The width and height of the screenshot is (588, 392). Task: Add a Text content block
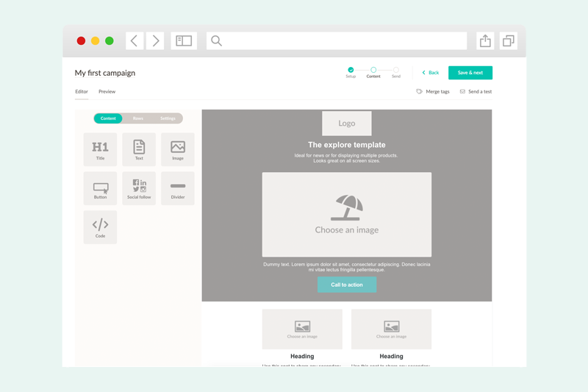139,149
